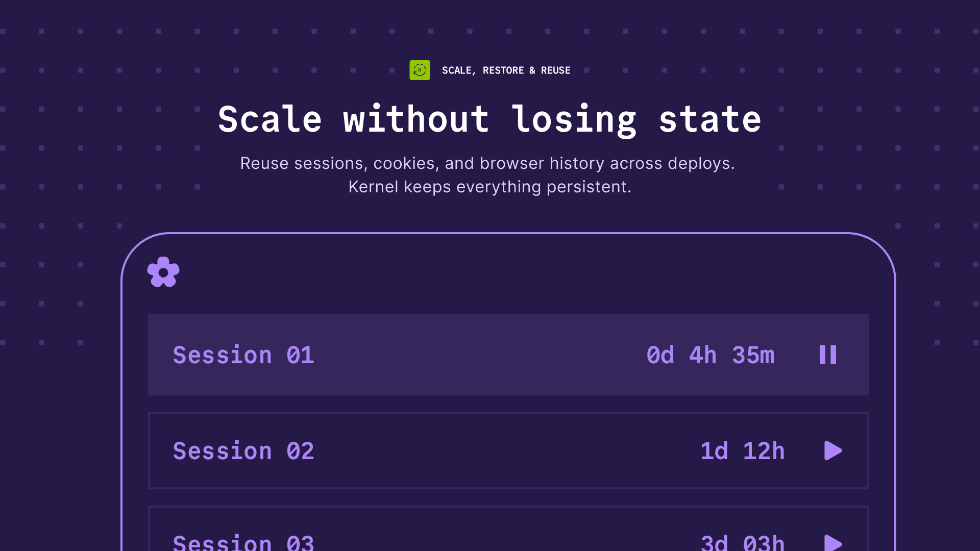This screenshot has height=551, width=980.
Task: Click the 'Reuse sessions, cookies' subtitle line
Action: [487, 163]
